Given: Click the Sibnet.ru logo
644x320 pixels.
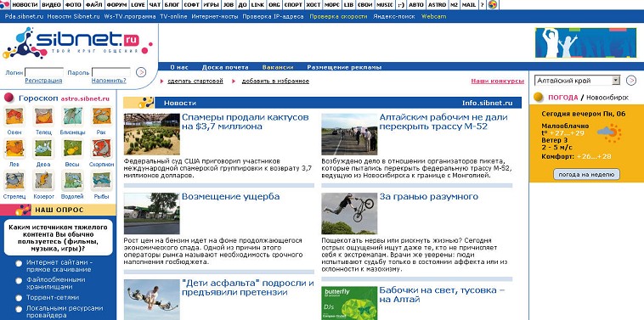Looking at the screenshot, I should (77, 42).
